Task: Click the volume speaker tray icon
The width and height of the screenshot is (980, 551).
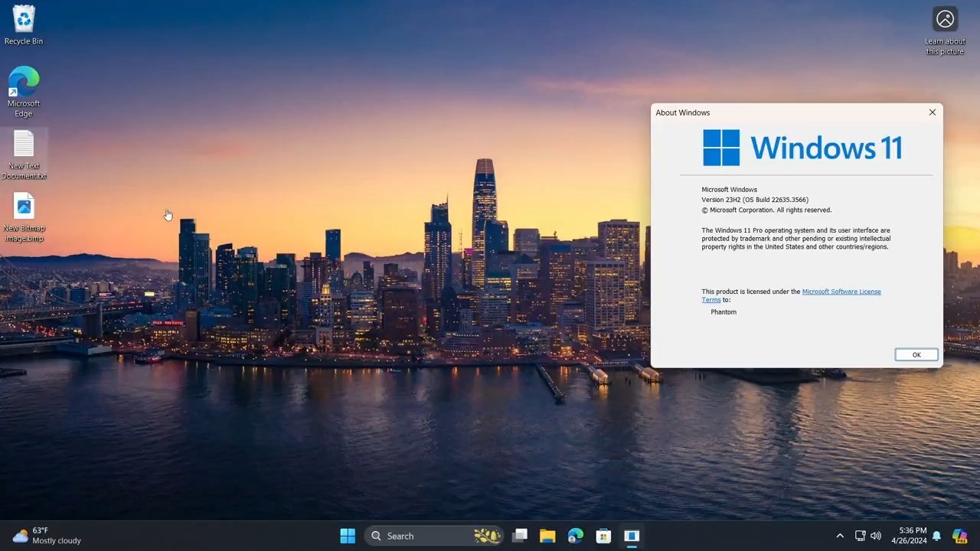Action: coord(876,536)
